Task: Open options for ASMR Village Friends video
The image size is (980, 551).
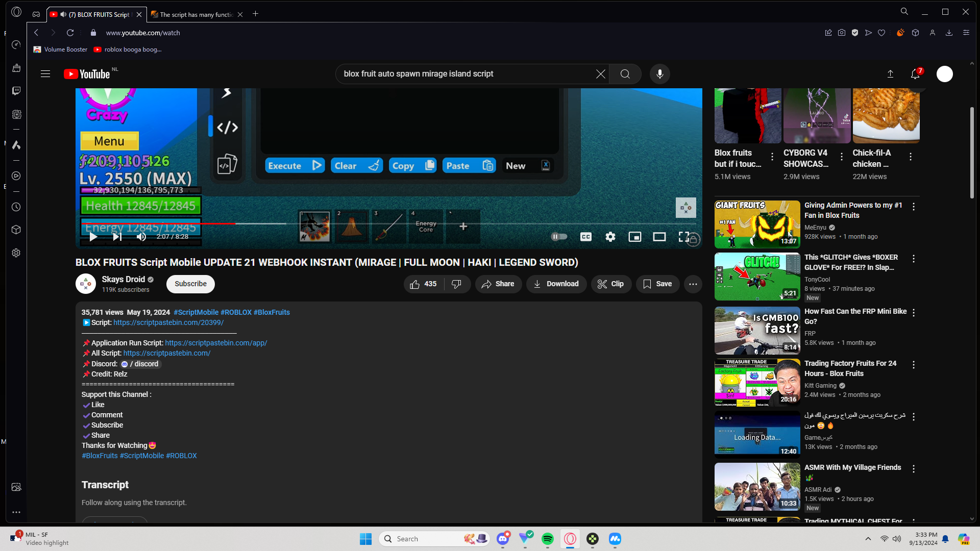Action: tap(914, 469)
